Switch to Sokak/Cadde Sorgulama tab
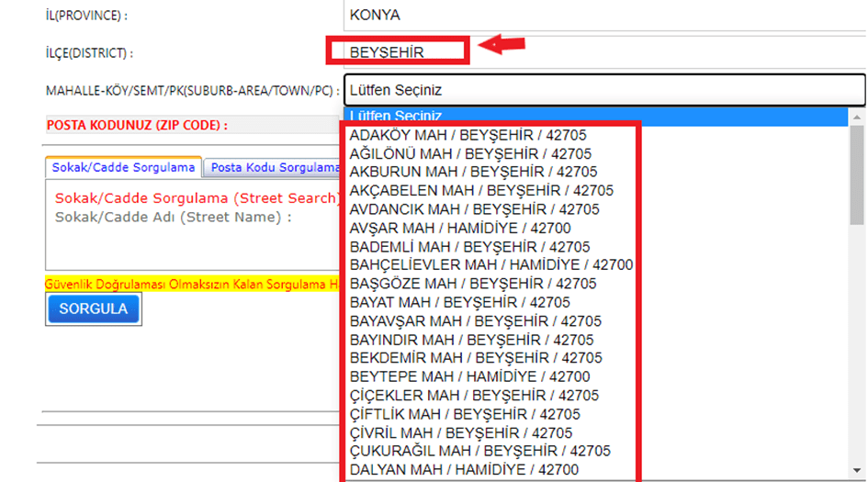 [123, 168]
